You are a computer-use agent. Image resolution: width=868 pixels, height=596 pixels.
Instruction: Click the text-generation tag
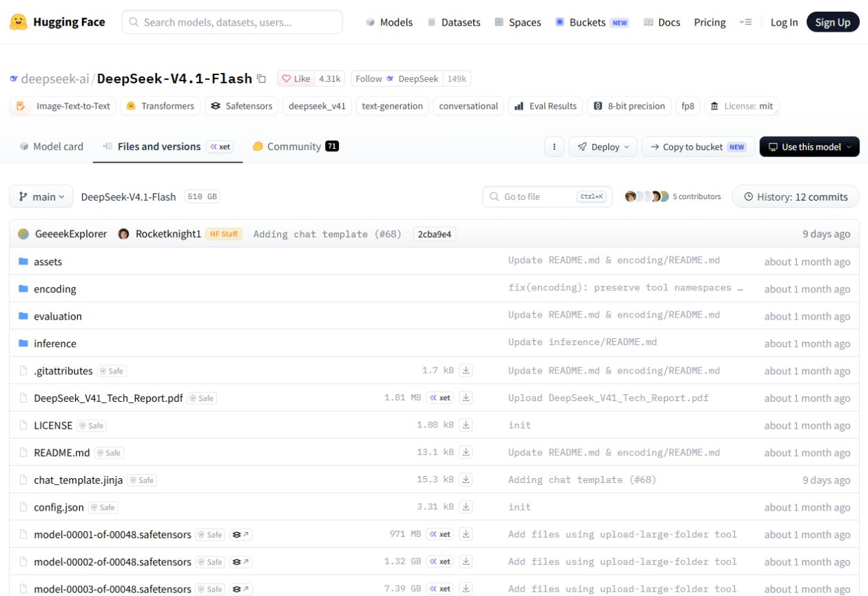[x=393, y=106]
